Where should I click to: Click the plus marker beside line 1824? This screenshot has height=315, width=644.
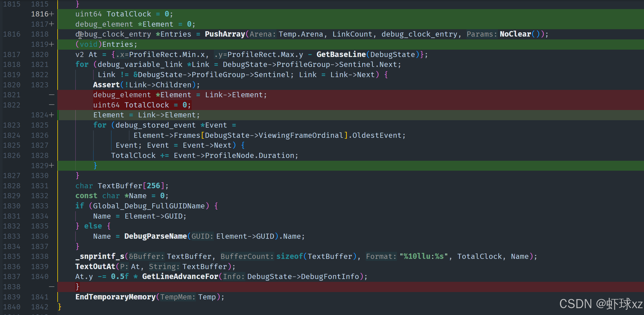pos(51,115)
